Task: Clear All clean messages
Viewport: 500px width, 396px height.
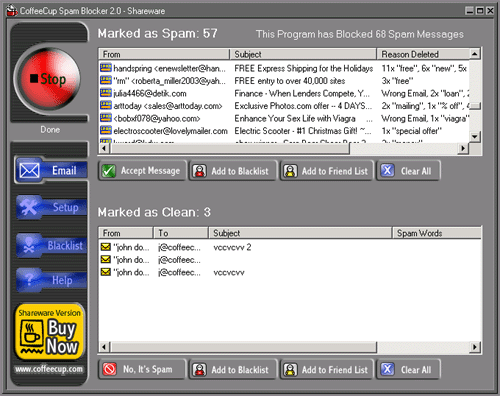Action: pos(409,369)
